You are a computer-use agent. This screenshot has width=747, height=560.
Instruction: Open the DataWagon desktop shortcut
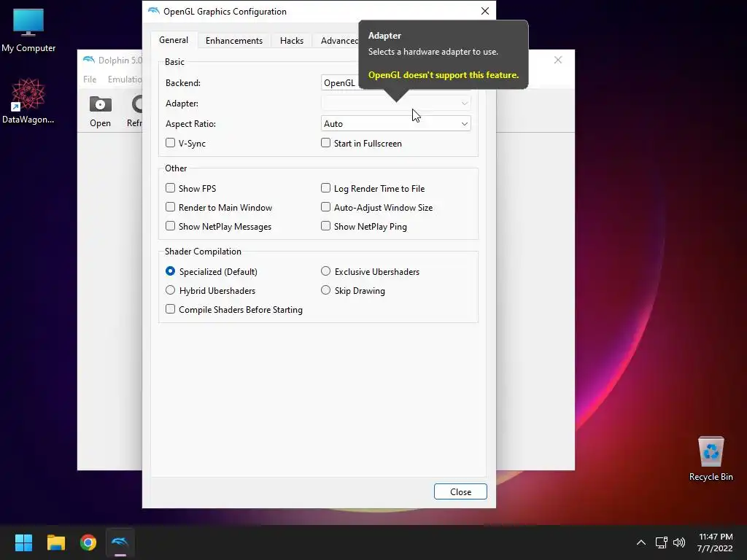pos(28,101)
